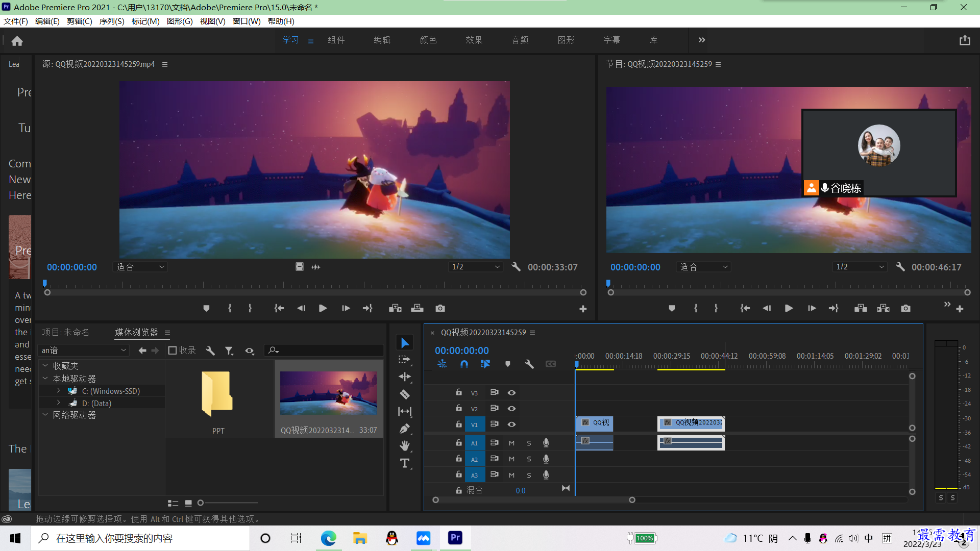
Task: Open program monitor resolution dropdown 1/2
Action: (860, 267)
